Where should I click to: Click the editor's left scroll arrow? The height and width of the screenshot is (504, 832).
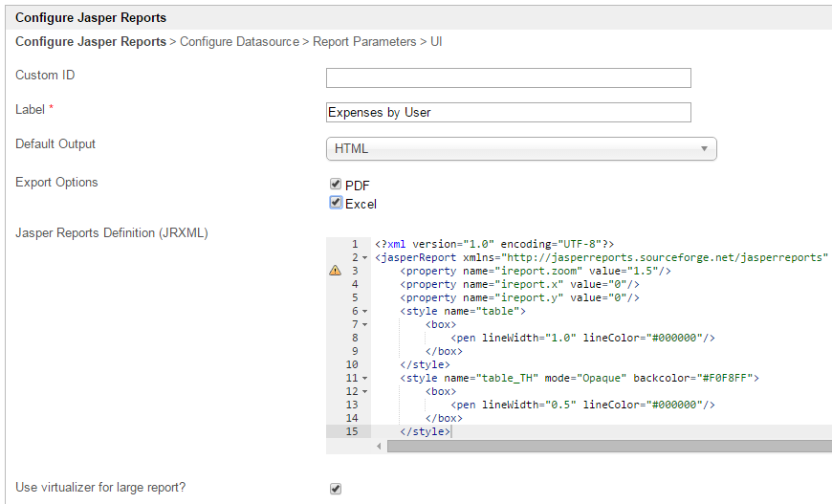point(379,446)
